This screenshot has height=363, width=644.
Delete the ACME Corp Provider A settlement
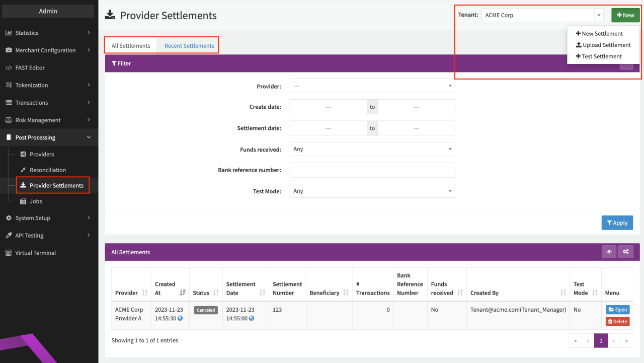point(617,322)
